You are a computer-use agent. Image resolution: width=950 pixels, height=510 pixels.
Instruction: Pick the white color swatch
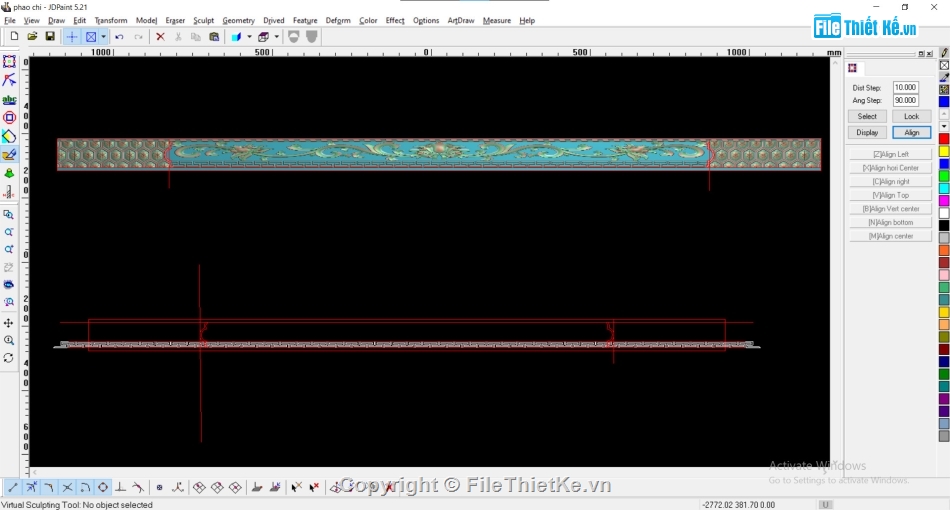pos(944,213)
